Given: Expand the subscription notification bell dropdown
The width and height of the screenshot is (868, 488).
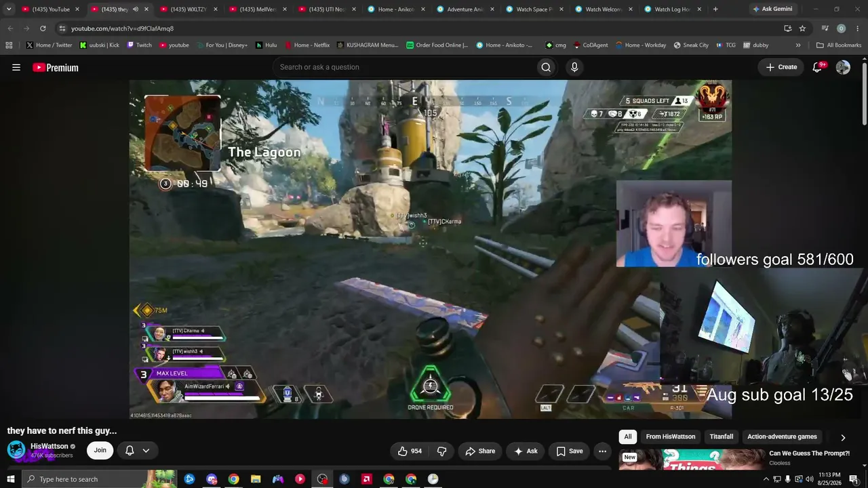Looking at the screenshot, I should tap(137, 450).
